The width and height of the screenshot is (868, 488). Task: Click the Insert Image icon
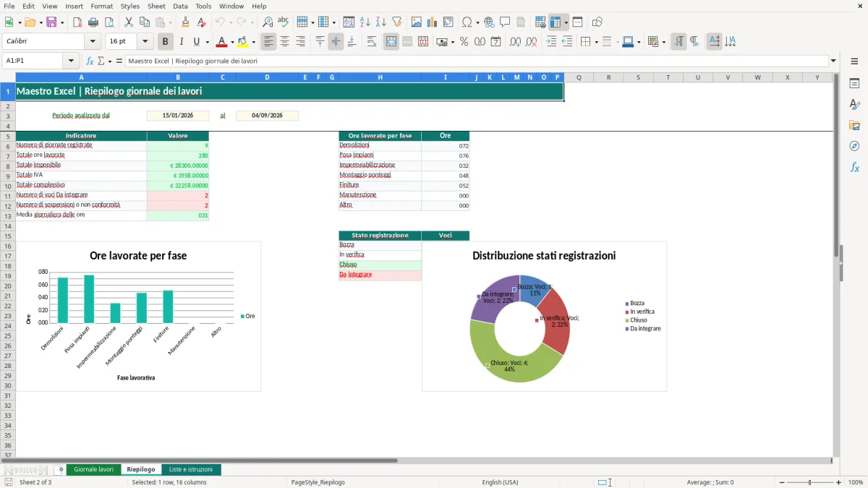[x=417, y=22]
